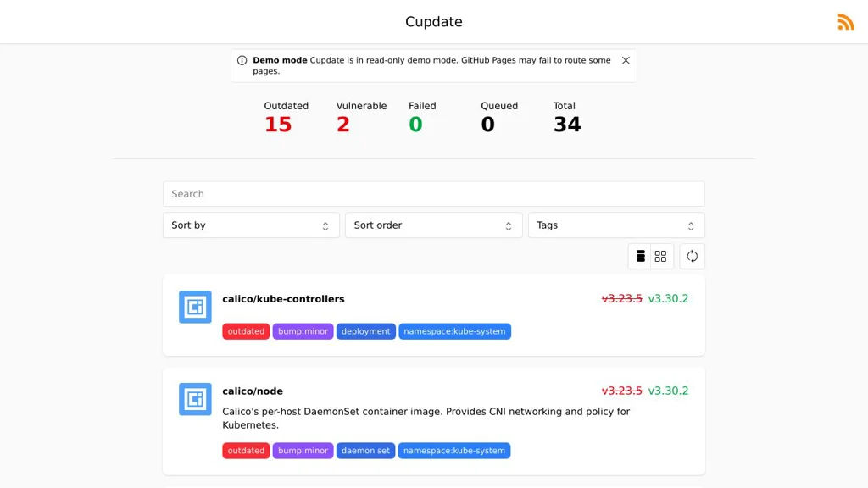868x488 pixels.
Task: Open the Sort by dropdown
Action: coord(251,225)
